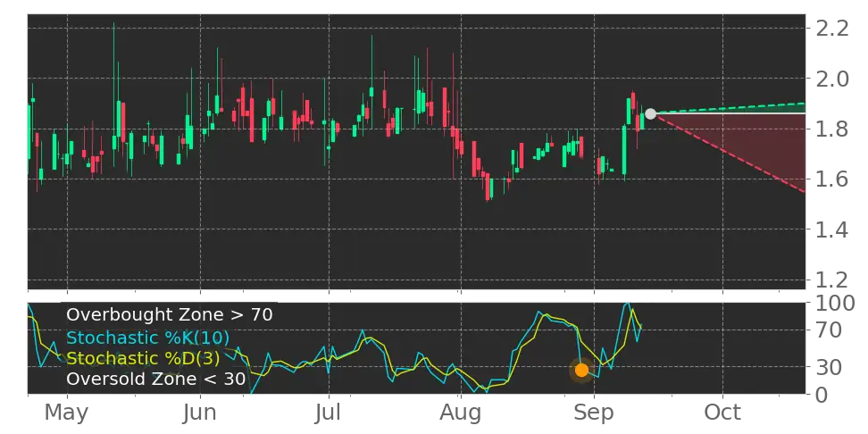The height and width of the screenshot is (434, 868).
Task: Select the 'Overbought Zone > 70' legend text
Action: coord(170,315)
